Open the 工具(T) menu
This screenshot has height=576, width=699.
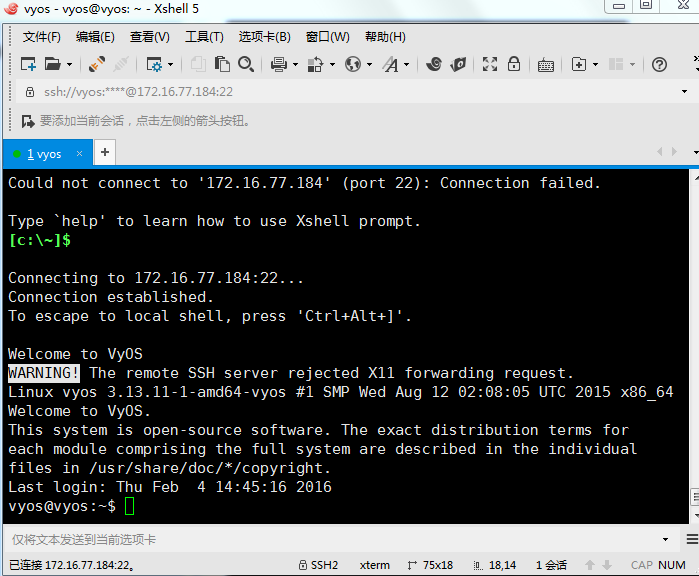(x=204, y=37)
